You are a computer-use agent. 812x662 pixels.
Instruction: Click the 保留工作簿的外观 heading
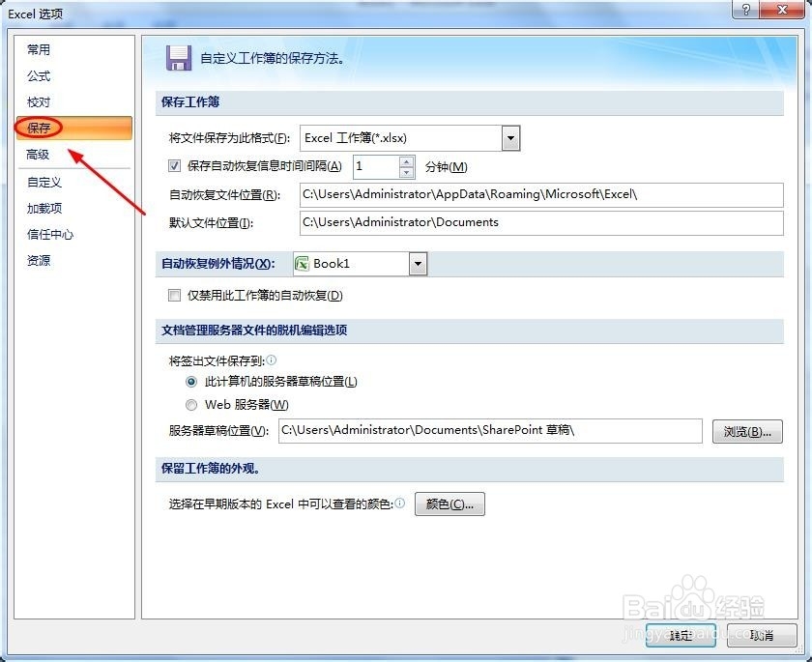[x=211, y=469]
